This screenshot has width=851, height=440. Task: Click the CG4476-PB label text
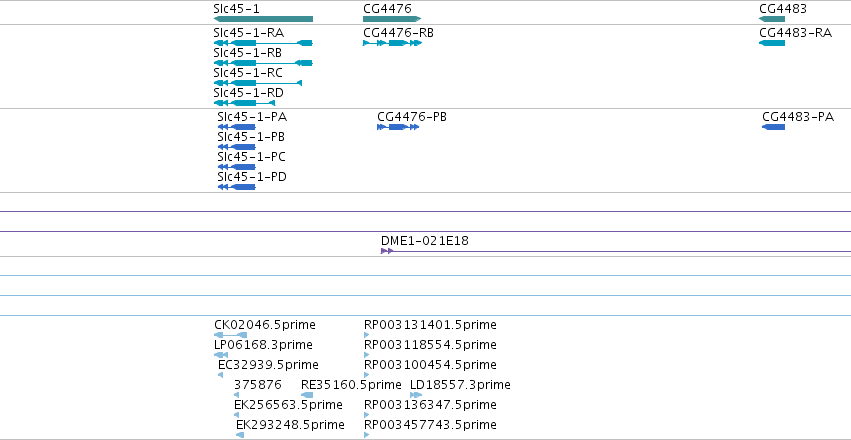pyautogui.click(x=412, y=117)
